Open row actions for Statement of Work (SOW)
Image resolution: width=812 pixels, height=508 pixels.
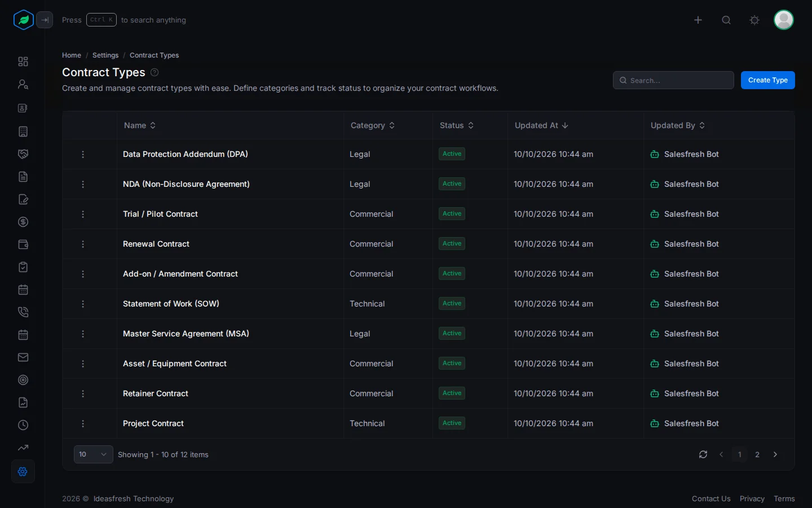[x=83, y=304]
